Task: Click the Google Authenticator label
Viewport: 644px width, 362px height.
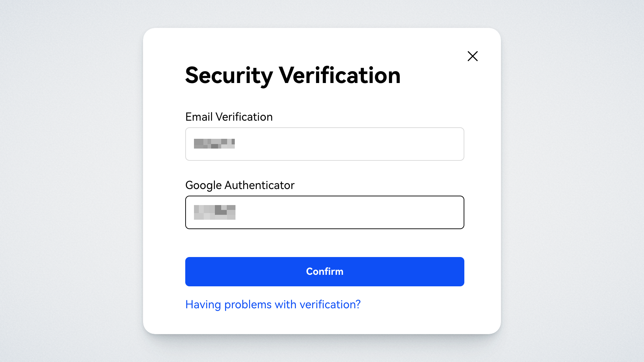Action: [x=240, y=185]
